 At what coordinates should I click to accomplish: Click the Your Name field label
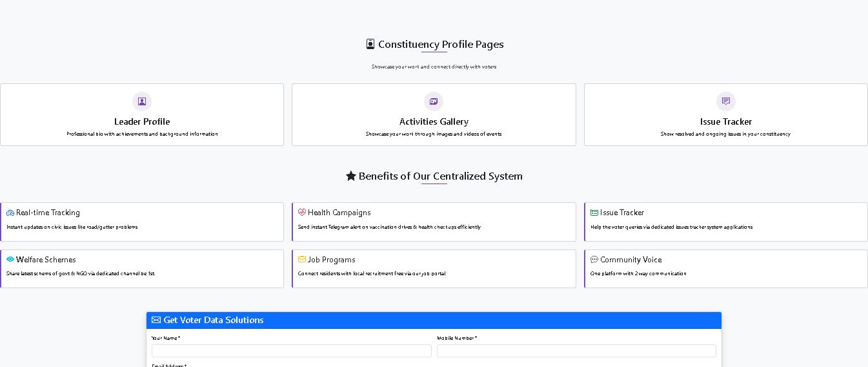pyautogui.click(x=166, y=338)
